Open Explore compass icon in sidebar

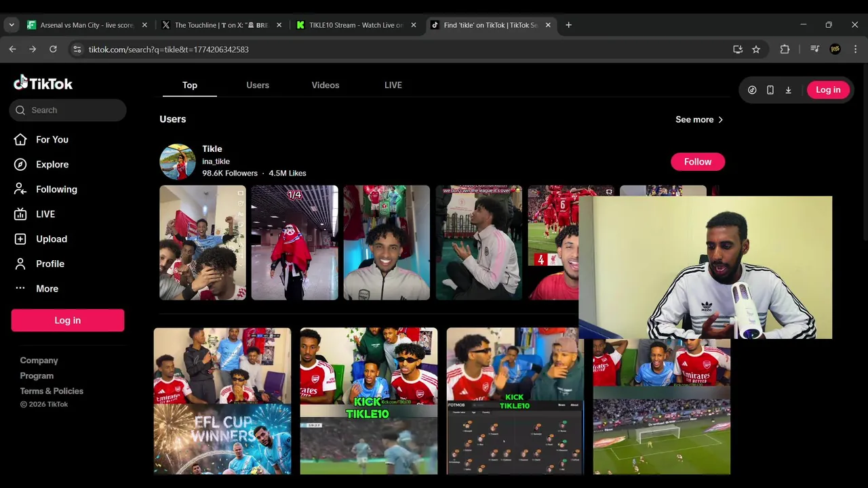[x=20, y=165]
